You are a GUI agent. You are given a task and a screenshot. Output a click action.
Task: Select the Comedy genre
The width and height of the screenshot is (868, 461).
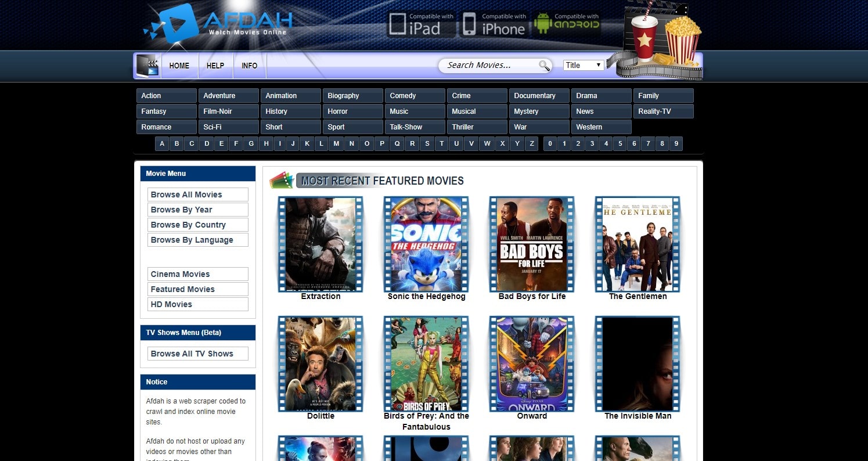point(415,96)
